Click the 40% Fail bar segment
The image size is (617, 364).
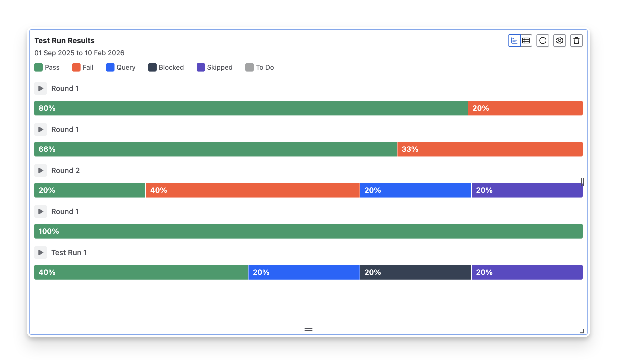253,190
